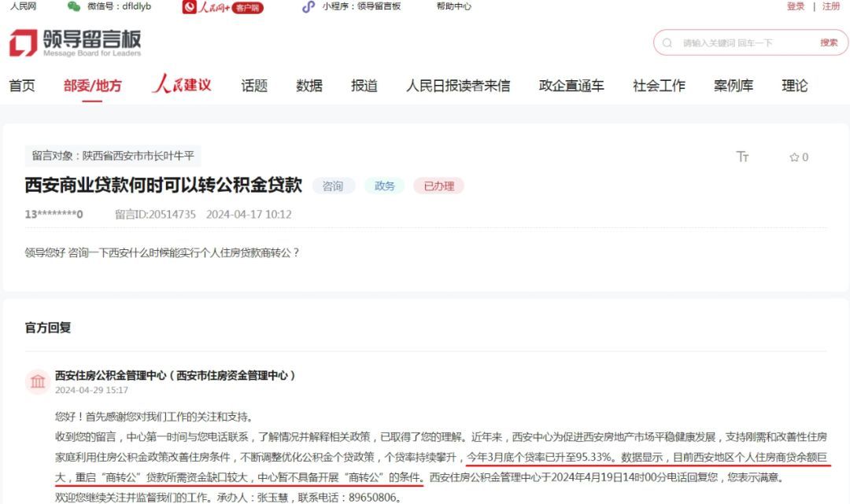Select the 话题 menu item
The height and width of the screenshot is (504, 850).
pos(253,85)
